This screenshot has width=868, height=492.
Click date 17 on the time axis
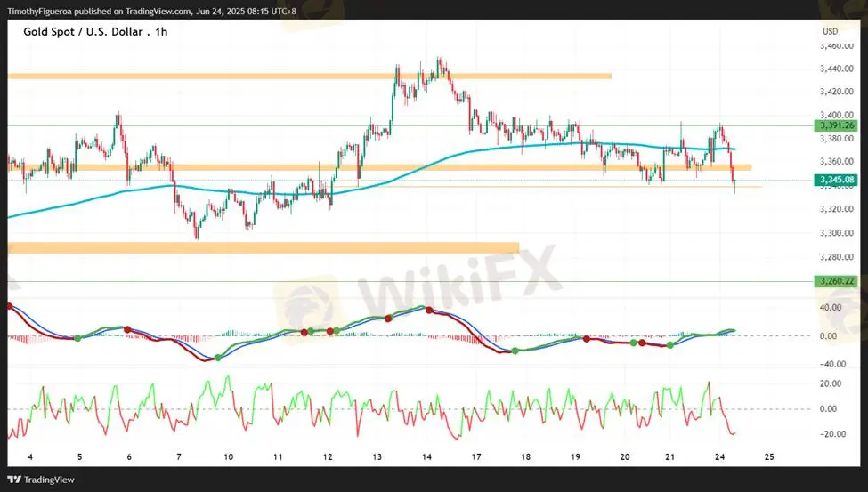[x=476, y=456]
